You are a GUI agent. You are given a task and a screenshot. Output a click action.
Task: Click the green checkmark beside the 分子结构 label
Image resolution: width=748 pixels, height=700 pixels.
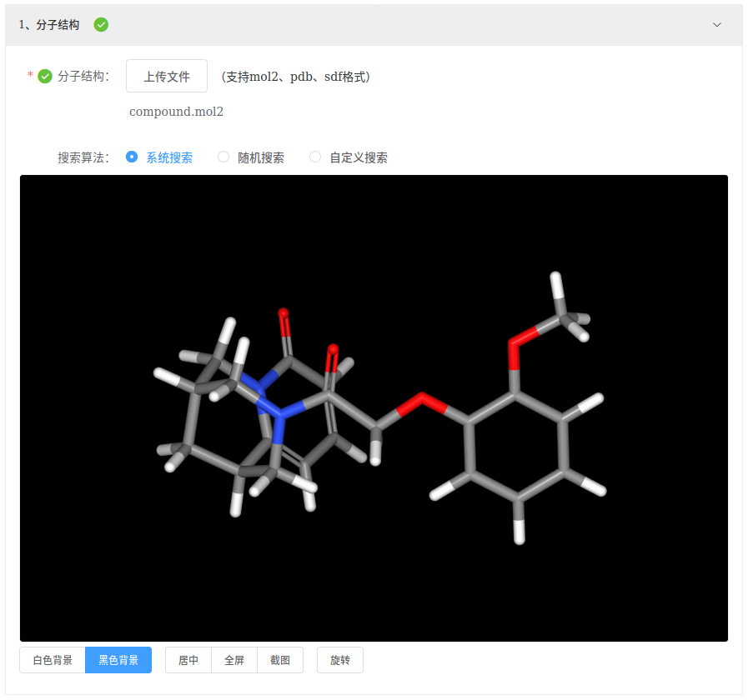pyautogui.click(x=45, y=77)
